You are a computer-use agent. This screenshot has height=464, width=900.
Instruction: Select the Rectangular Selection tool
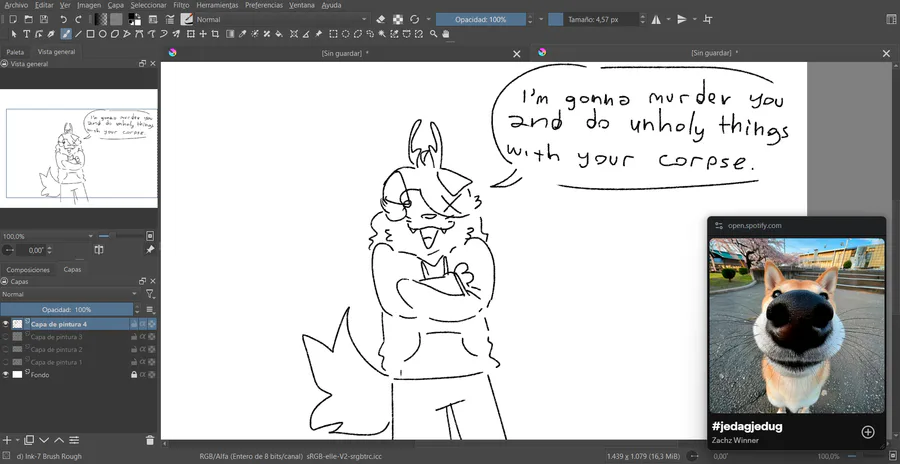click(333, 34)
